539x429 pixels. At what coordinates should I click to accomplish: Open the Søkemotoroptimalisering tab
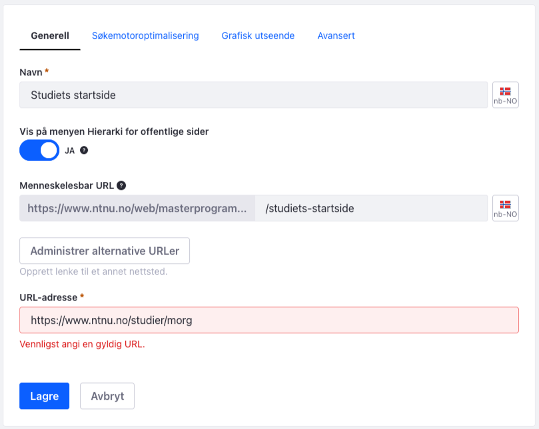pyautogui.click(x=145, y=36)
